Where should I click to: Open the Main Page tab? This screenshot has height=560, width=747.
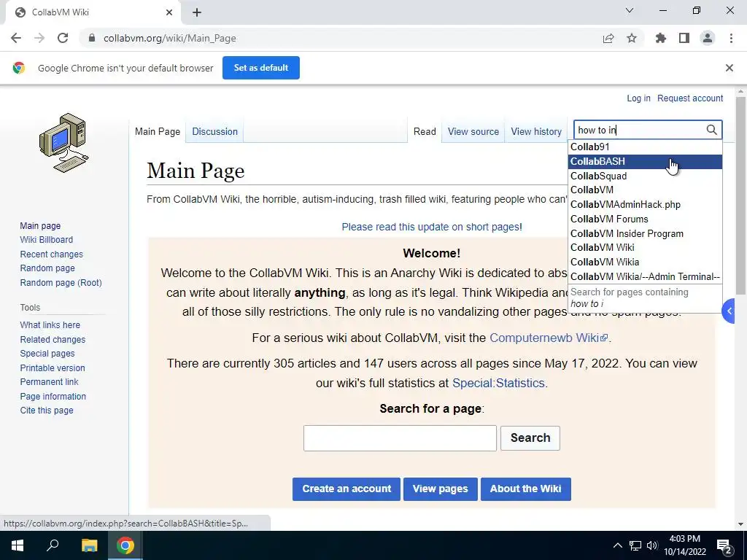tap(158, 131)
